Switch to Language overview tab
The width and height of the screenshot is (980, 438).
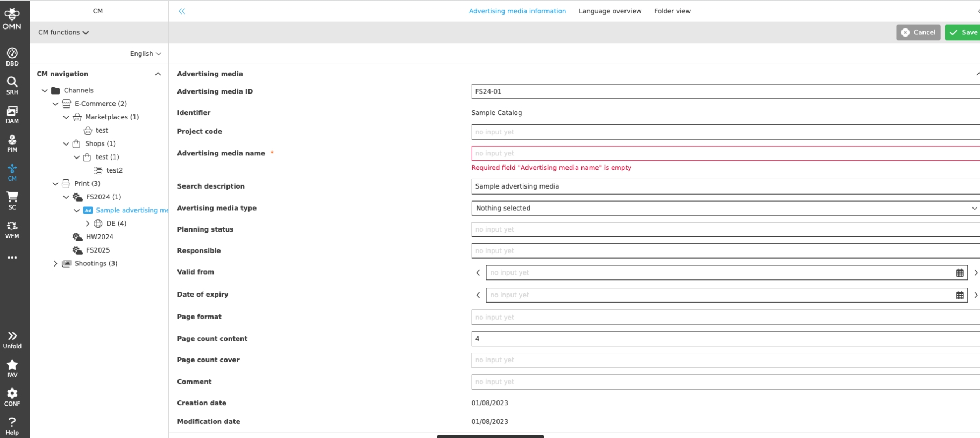point(609,11)
